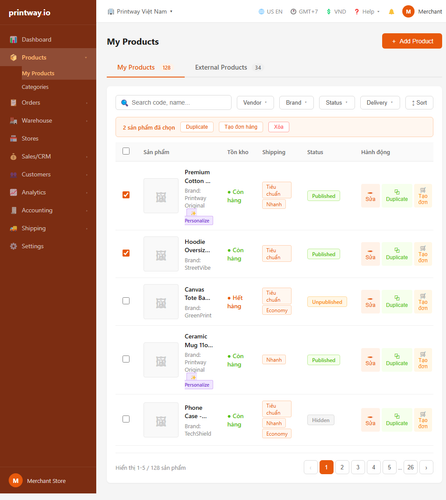Click Duplicate icon for Hoodie Oversiz row

pyautogui.click(x=397, y=254)
